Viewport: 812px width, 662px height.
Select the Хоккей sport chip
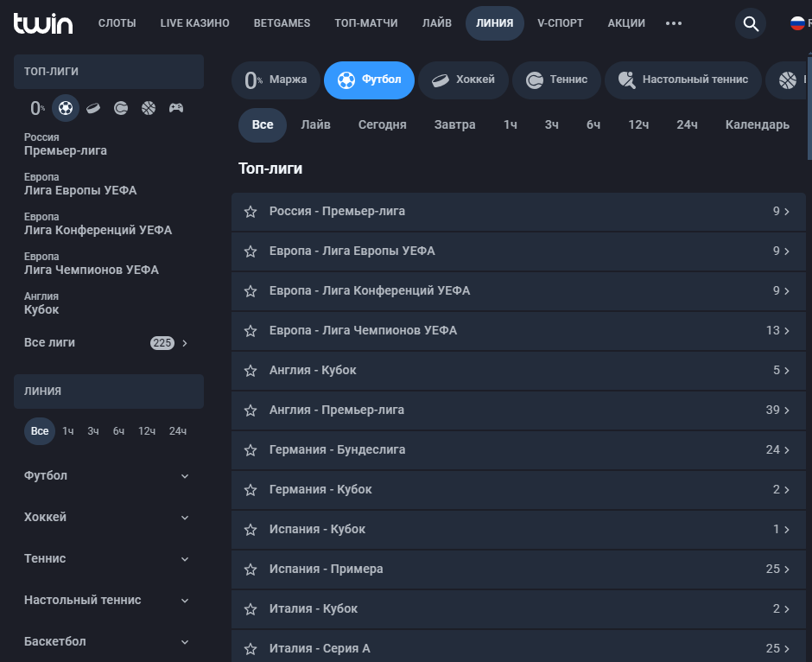click(464, 80)
